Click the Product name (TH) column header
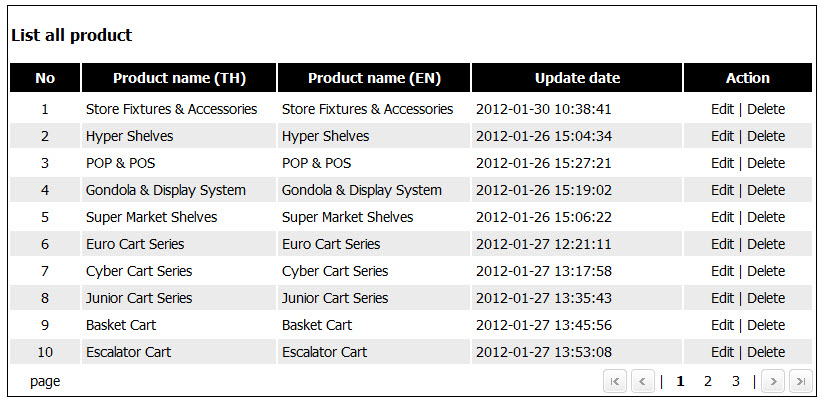The height and width of the screenshot is (406, 823). [179, 78]
